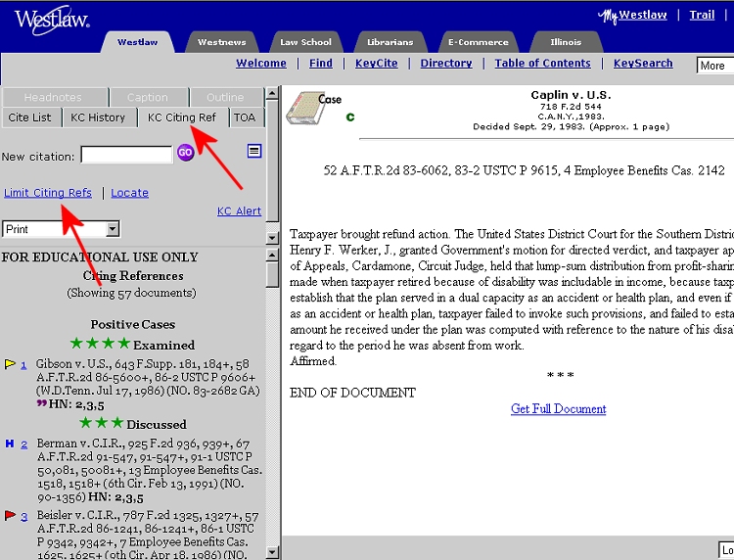
Task: Click the green C status symbol
Action: pyautogui.click(x=350, y=117)
